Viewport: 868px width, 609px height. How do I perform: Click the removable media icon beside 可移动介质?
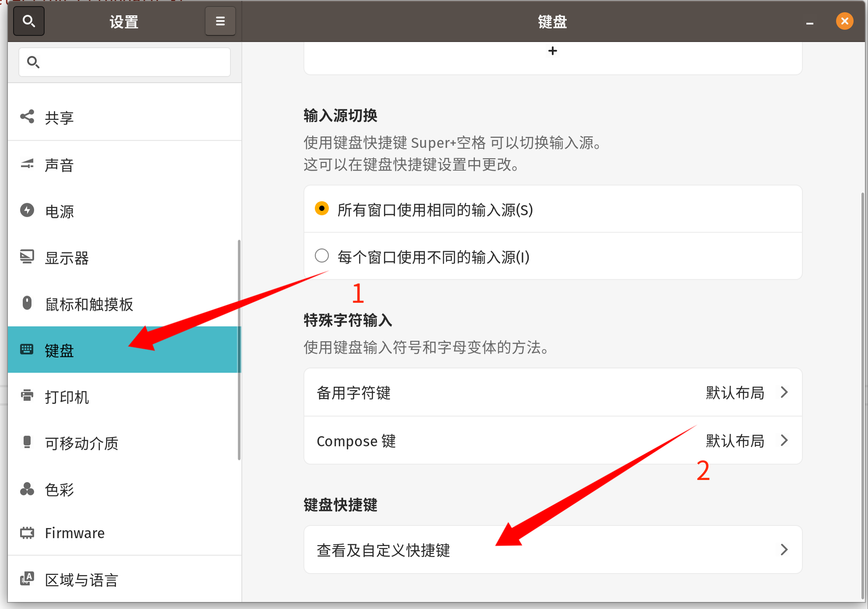pyautogui.click(x=27, y=442)
